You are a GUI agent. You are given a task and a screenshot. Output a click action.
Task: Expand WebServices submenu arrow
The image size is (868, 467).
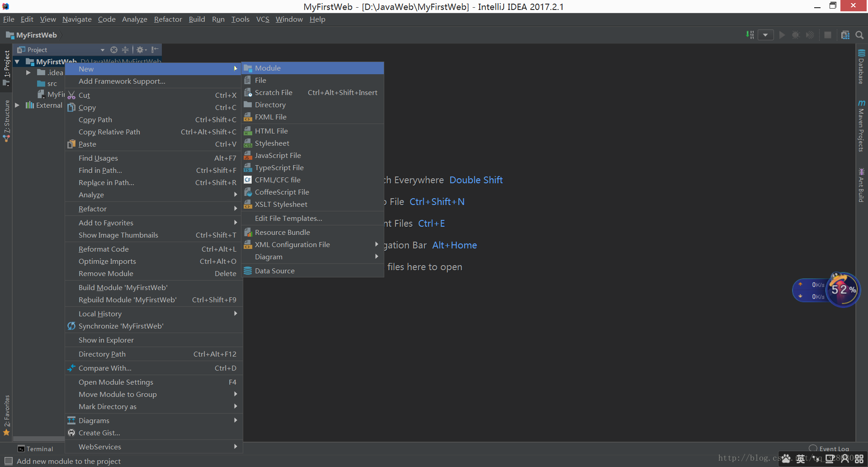tap(236, 447)
